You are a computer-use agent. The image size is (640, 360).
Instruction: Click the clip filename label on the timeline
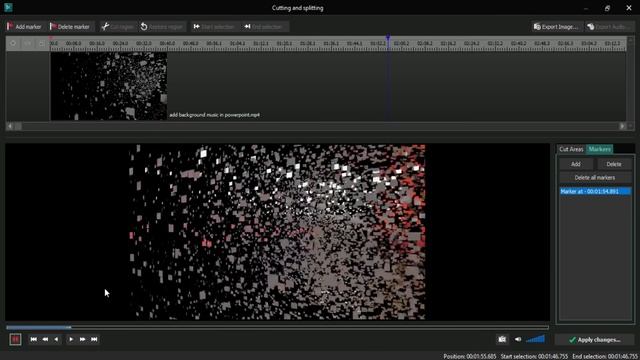(x=215, y=115)
